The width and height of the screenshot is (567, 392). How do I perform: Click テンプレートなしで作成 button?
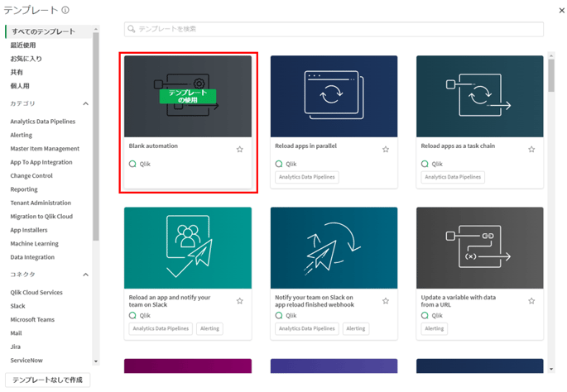[x=47, y=380]
